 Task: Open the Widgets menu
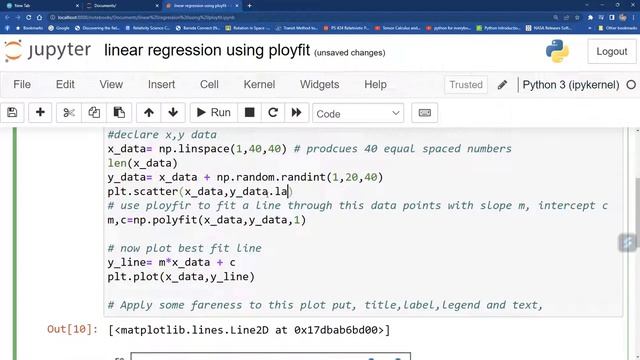pos(320,84)
